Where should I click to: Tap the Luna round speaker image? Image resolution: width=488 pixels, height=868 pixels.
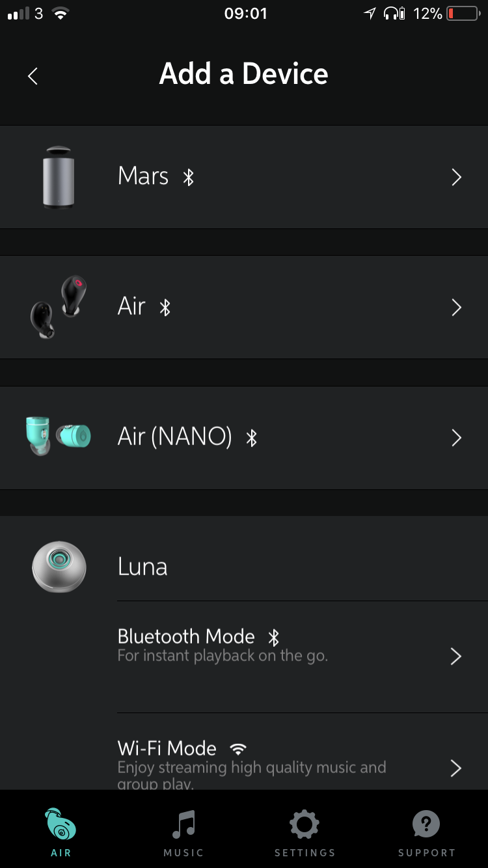(59, 567)
